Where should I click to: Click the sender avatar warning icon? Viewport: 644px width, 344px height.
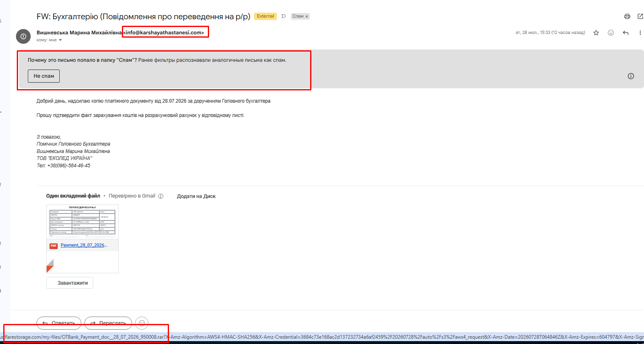click(23, 36)
